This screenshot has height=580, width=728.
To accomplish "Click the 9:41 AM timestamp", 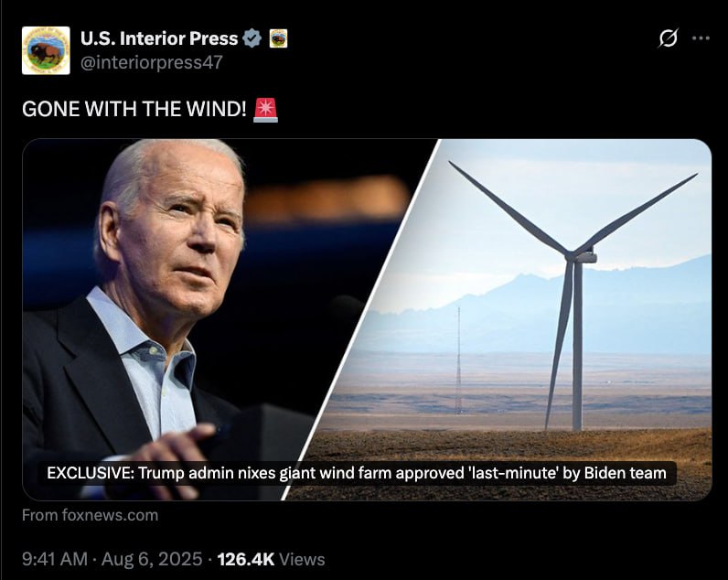I will tap(55, 559).
